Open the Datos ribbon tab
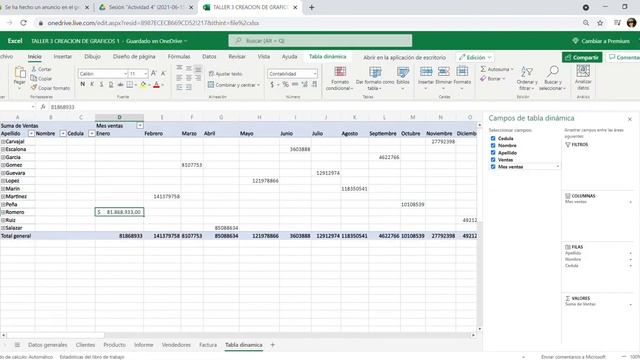The width and height of the screenshot is (640, 360). pos(209,56)
